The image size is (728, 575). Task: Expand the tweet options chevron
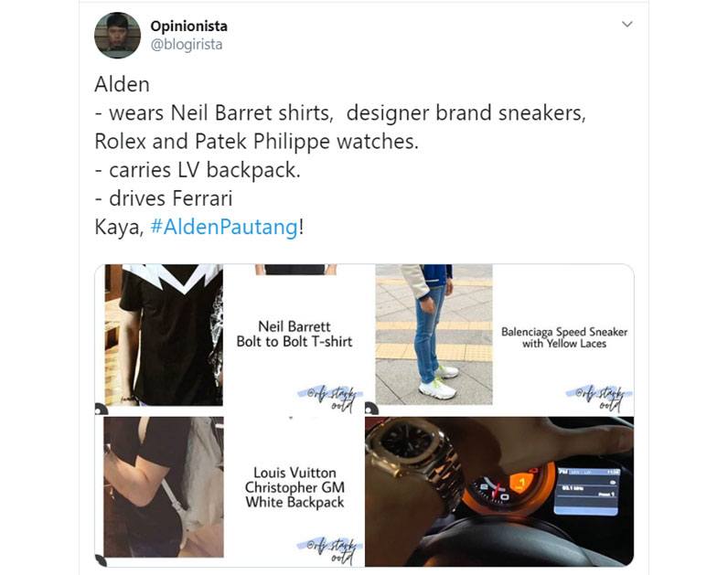coord(626,24)
